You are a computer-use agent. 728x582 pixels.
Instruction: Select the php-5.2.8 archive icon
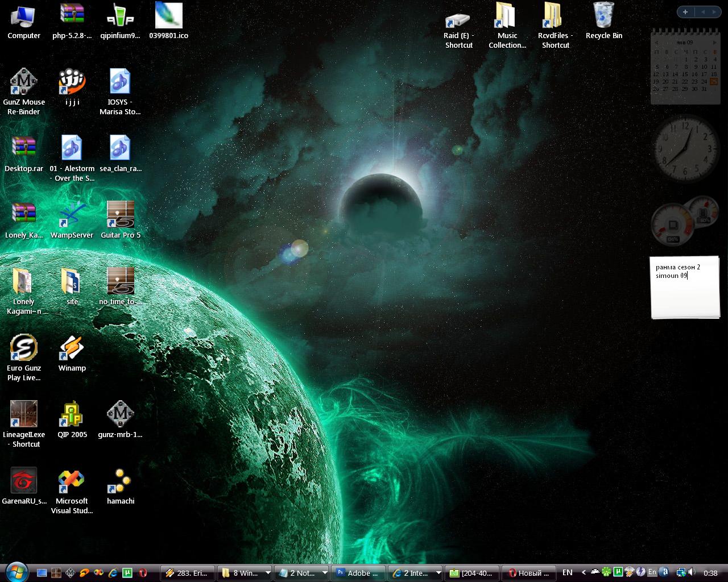(72, 22)
